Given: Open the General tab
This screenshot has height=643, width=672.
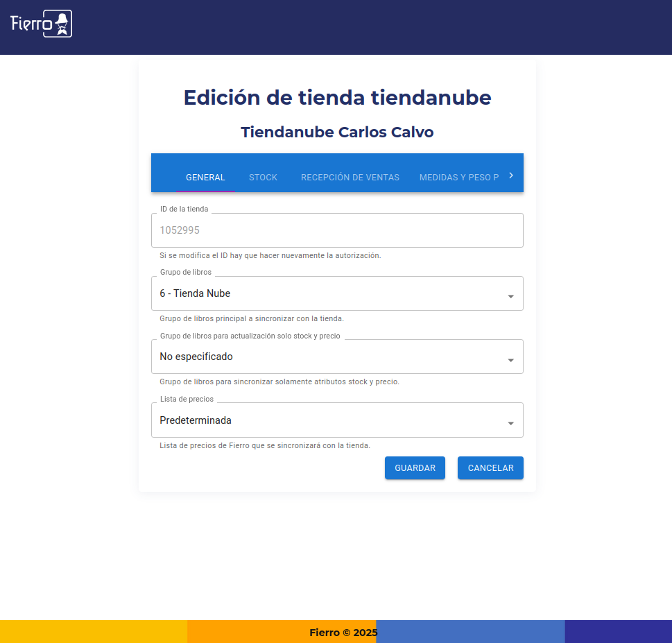Looking at the screenshot, I should click(x=205, y=178).
